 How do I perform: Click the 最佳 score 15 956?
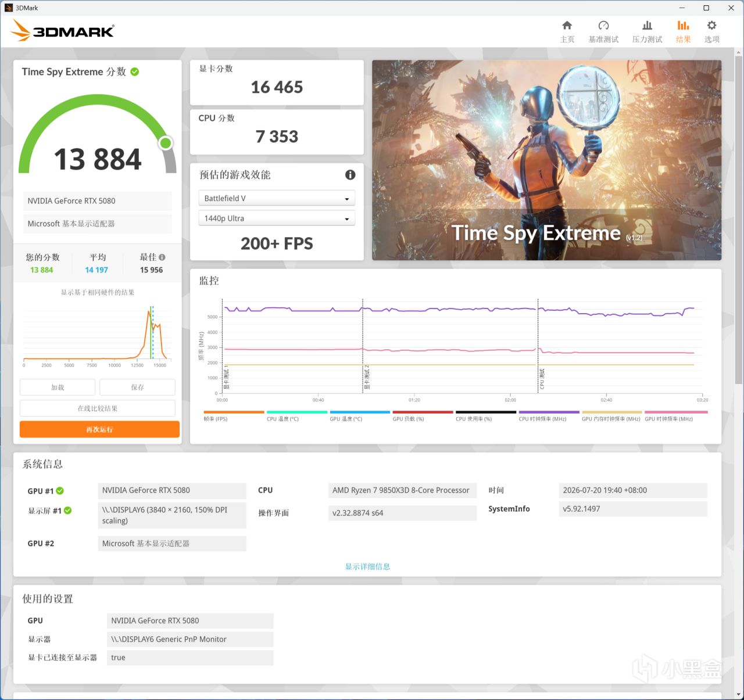pos(151,270)
